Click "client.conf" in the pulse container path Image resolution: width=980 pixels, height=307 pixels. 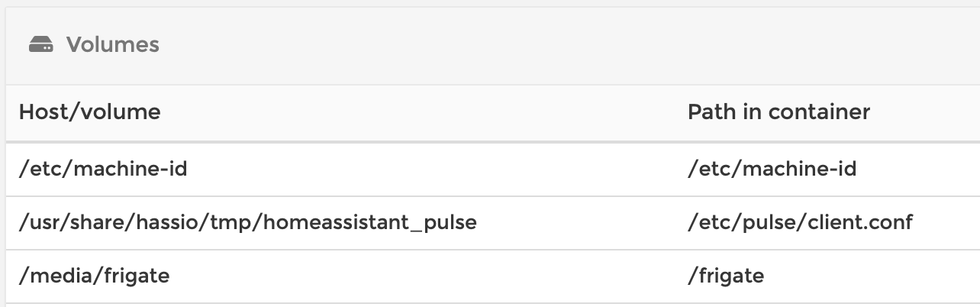866,222
